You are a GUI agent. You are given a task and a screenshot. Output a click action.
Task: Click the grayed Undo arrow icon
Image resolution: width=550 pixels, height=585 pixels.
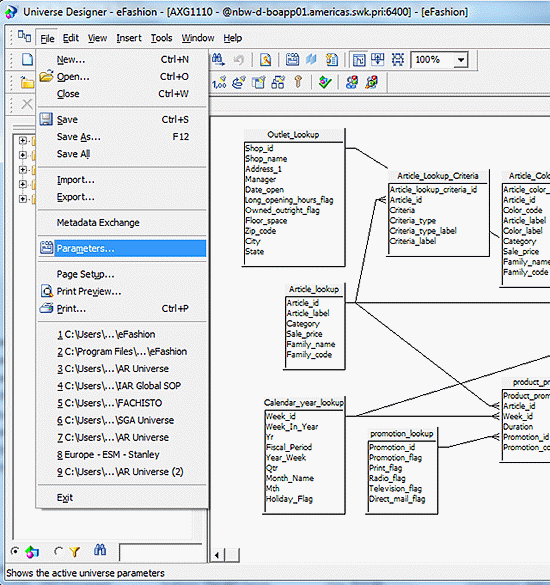coord(238,59)
